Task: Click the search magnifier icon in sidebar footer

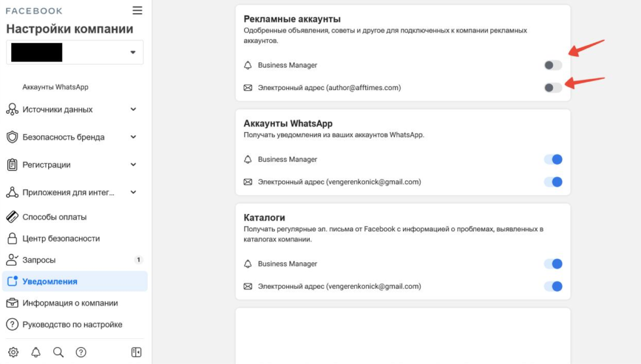Action: (58, 352)
